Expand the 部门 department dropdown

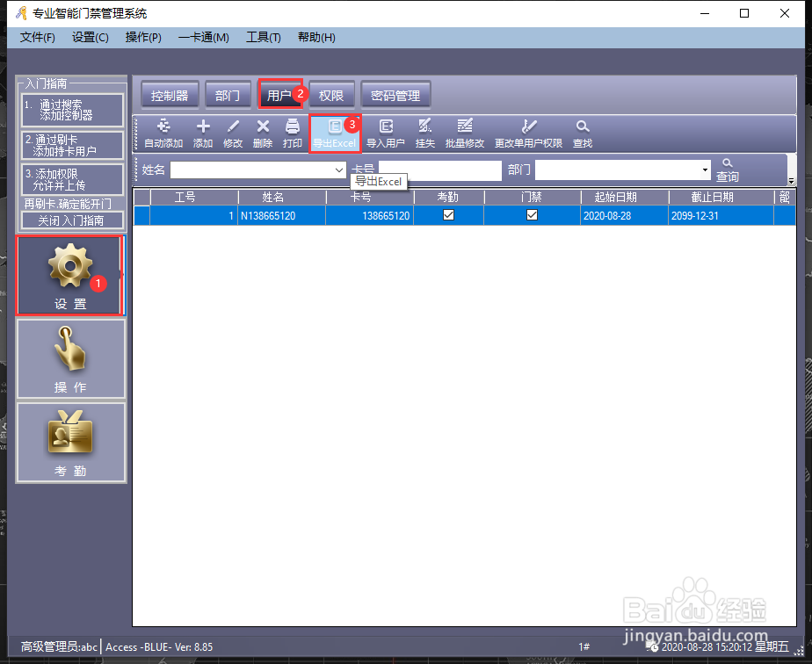click(x=704, y=170)
